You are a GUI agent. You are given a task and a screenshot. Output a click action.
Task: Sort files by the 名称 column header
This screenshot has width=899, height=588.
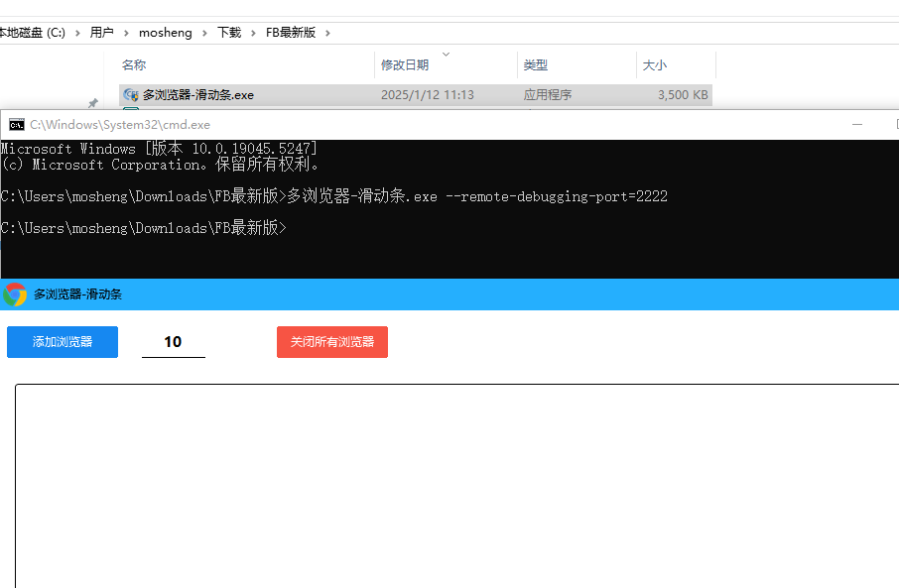click(134, 64)
